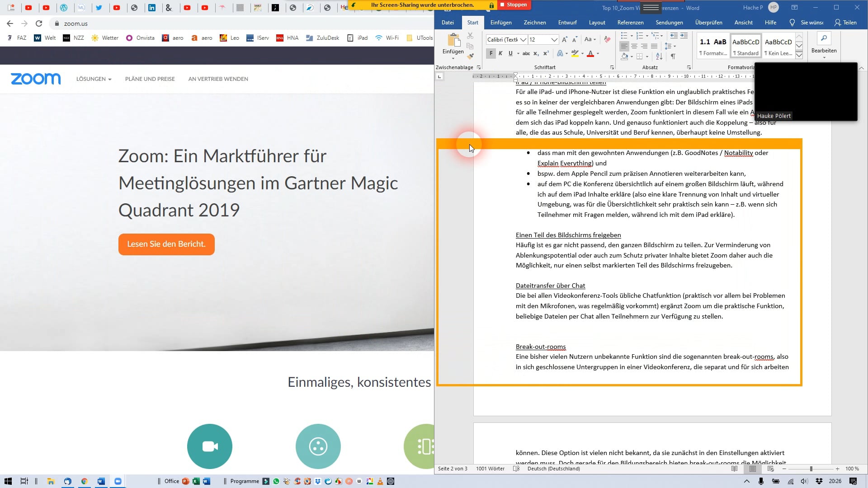Apply subscript formatting
The height and width of the screenshot is (488, 868).
[536, 53]
